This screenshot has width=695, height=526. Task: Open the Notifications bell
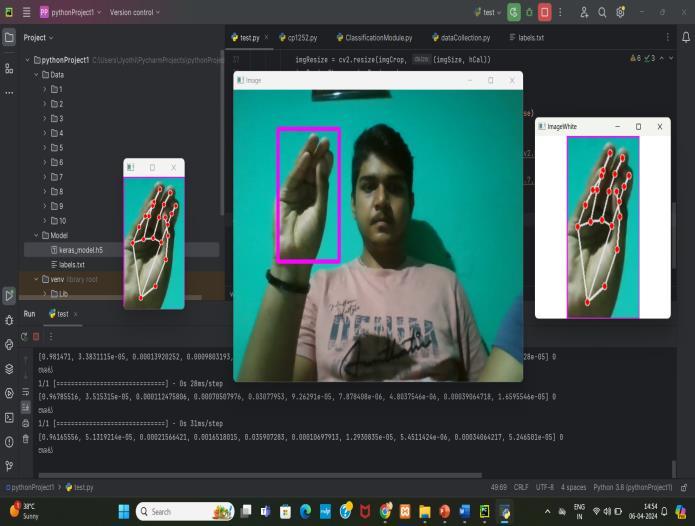pos(686,38)
